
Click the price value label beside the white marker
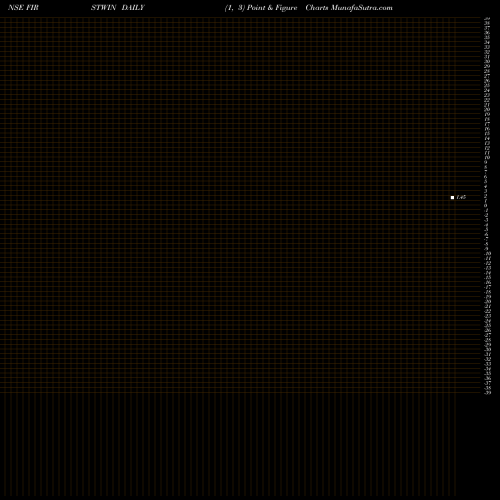click(x=461, y=197)
